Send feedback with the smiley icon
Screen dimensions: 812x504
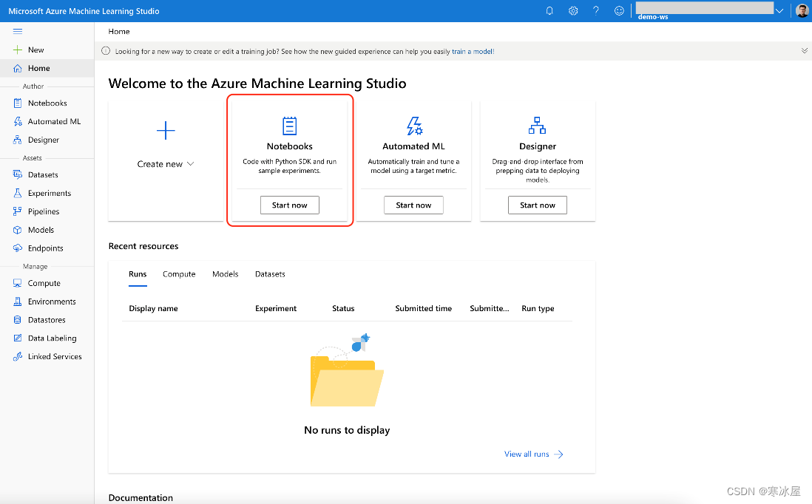[619, 11]
